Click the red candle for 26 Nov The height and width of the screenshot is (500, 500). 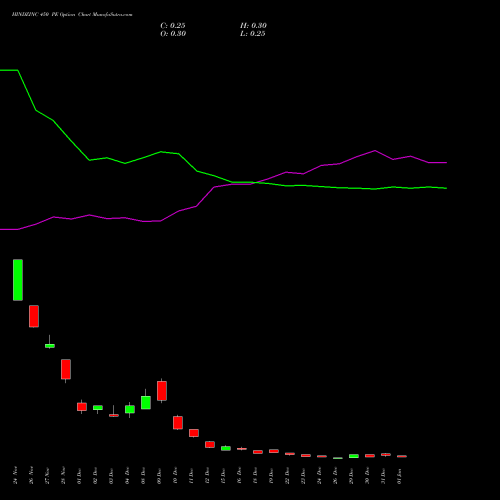coord(34,316)
